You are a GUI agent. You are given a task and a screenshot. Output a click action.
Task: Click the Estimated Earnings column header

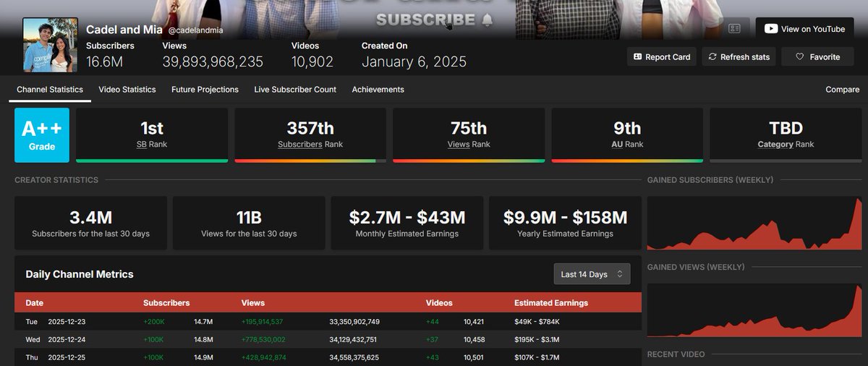pos(551,303)
